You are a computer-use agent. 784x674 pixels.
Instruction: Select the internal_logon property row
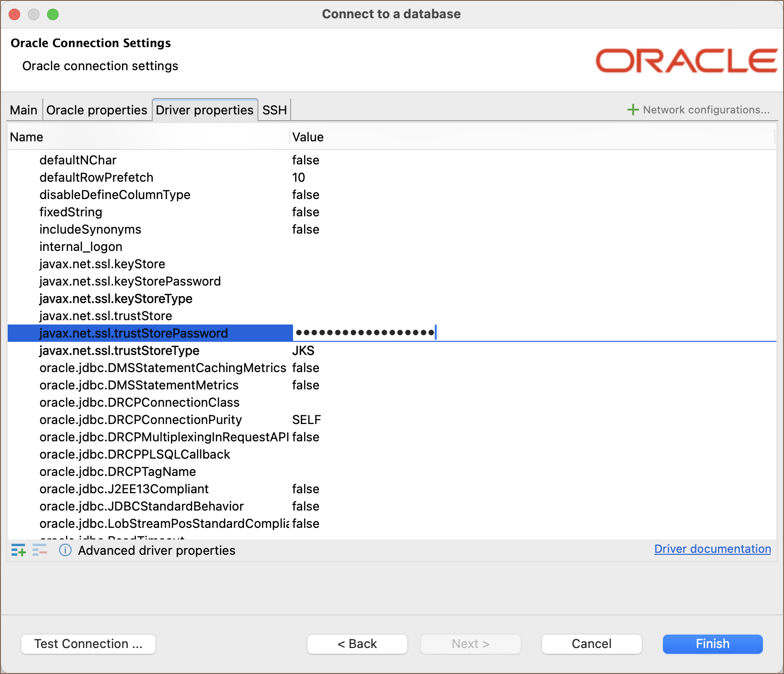point(81,247)
